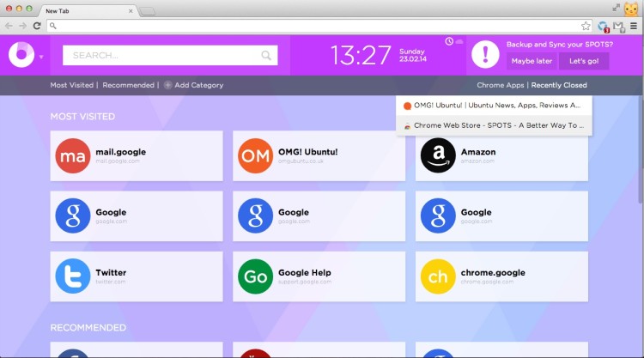This screenshot has height=358, width=644.
Task: Reopen Chrome Web Store - SPOTS entry
Action: [494, 125]
